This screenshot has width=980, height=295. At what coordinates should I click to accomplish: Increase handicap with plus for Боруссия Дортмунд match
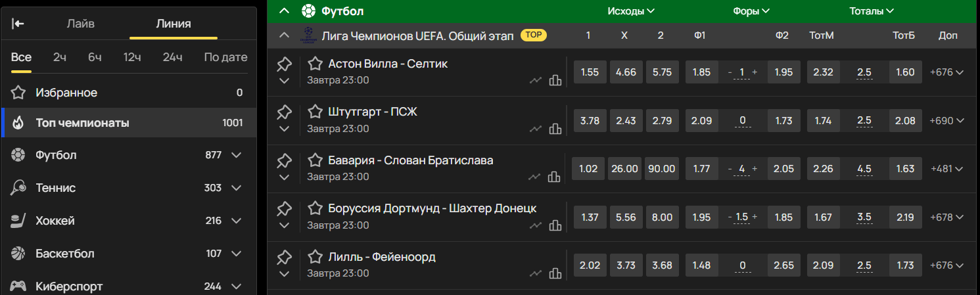click(755, 217)
